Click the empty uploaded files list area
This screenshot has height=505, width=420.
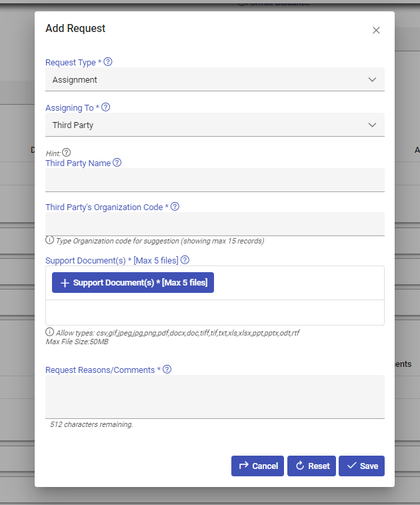[215, 312]
